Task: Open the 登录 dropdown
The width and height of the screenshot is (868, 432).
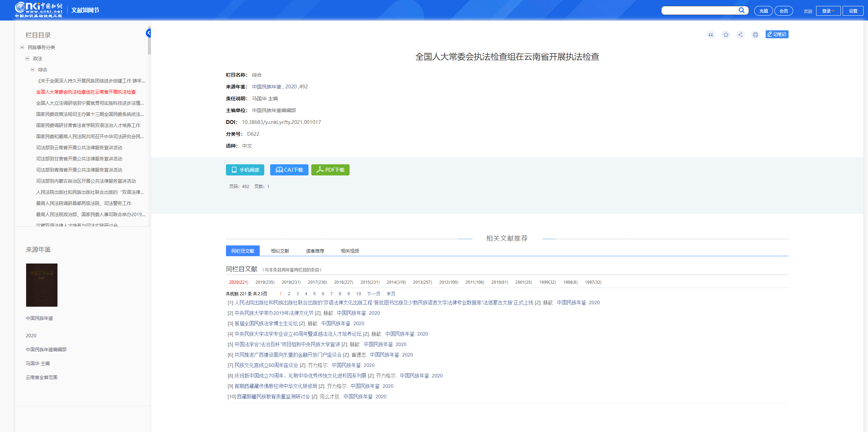Action: (x=828, y=11)
